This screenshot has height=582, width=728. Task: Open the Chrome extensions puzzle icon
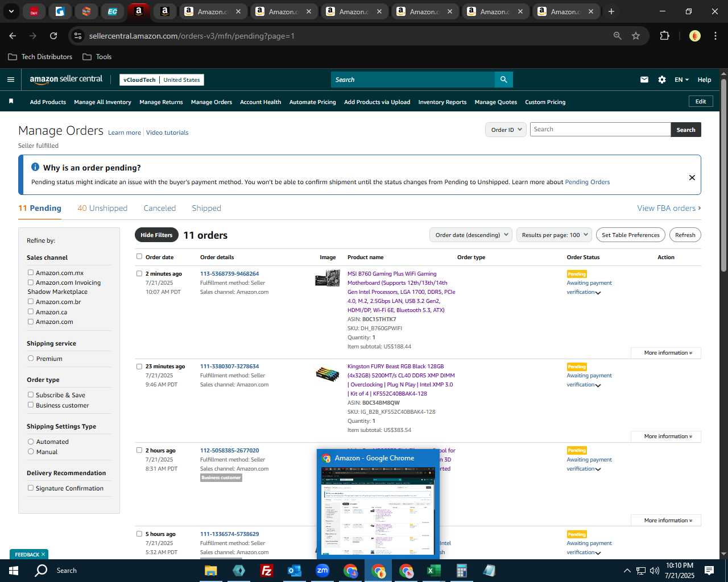(x=664, y=36)
